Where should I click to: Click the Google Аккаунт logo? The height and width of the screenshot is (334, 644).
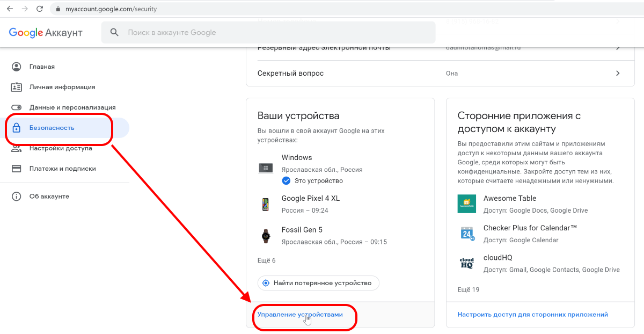(46, 33)
